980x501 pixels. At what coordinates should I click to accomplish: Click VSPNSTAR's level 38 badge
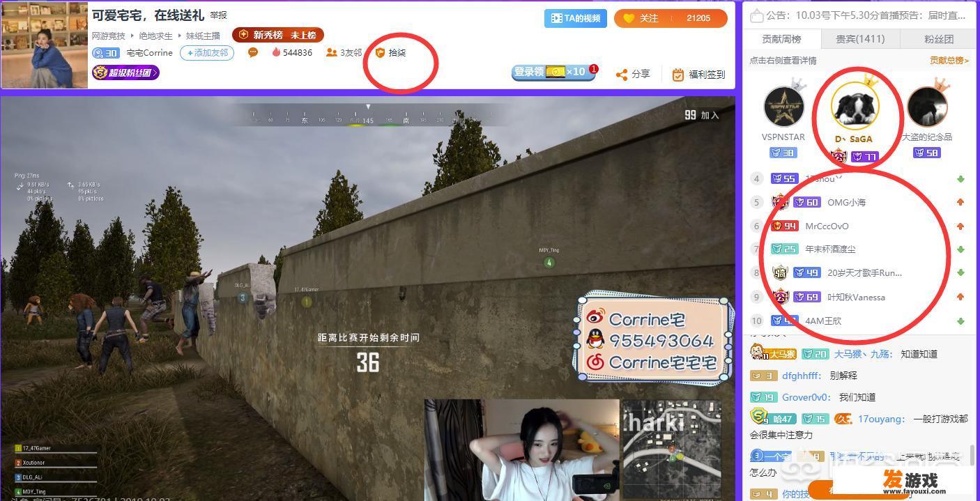[x=783, y=153]
